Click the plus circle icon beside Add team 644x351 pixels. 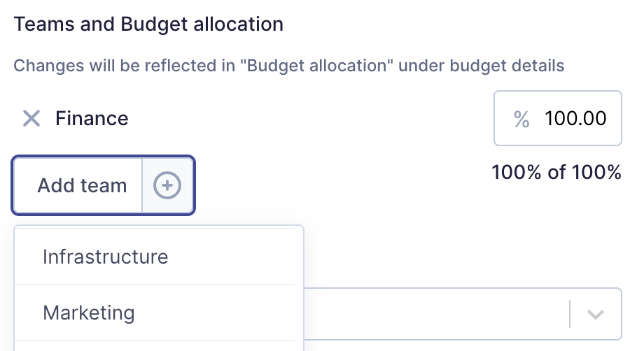(167, 185)
